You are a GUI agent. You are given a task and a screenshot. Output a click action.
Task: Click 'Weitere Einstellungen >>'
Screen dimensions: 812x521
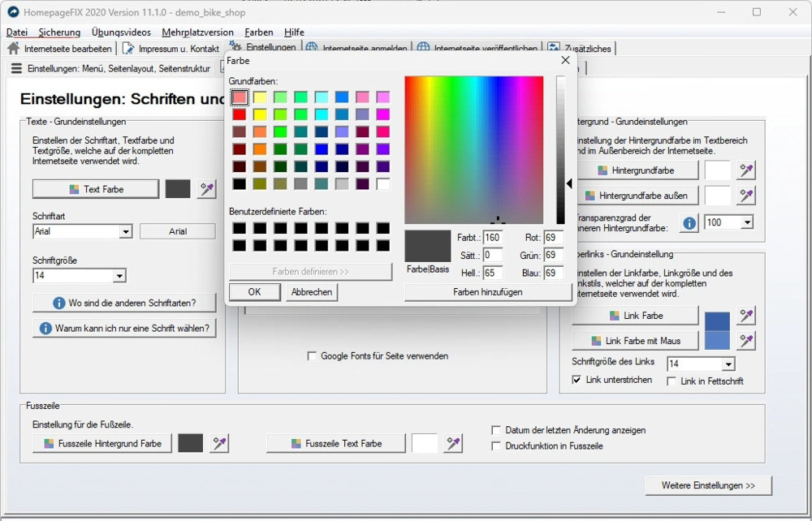[x=708, y=484]
